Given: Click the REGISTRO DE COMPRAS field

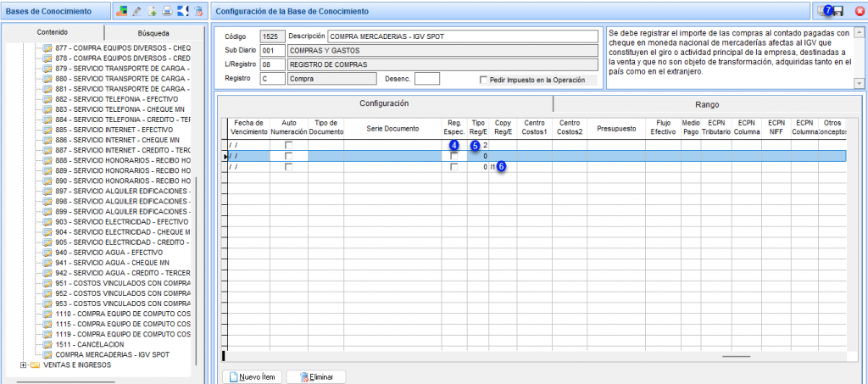Looking at the screenshot, I should (x=442, y=64).
